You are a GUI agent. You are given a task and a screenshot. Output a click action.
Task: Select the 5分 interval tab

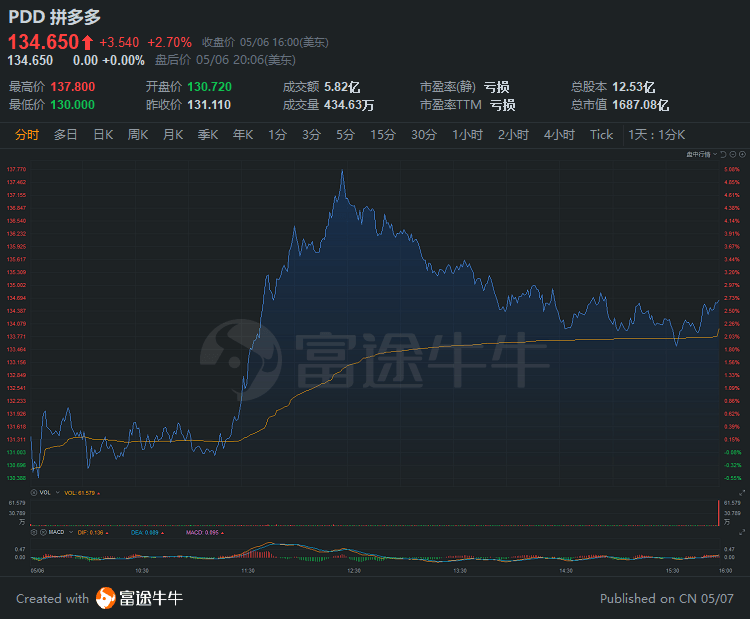(345, 135)
